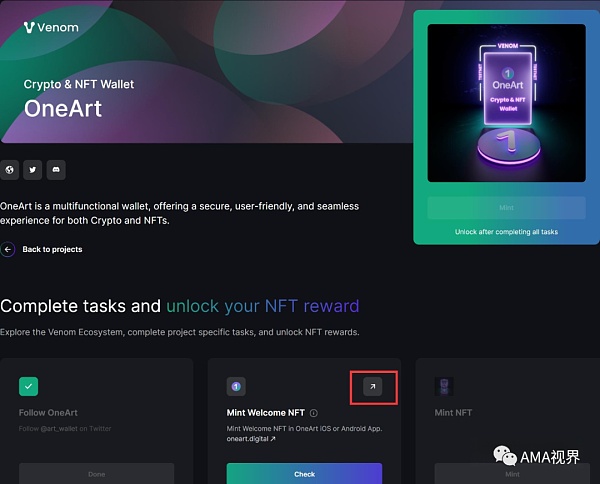Viewport: 600px width, 484px height.
Task: Click 'Explore the Venom Ecosystem' description line
Action: pyautogui.click(x=179, y=332)
